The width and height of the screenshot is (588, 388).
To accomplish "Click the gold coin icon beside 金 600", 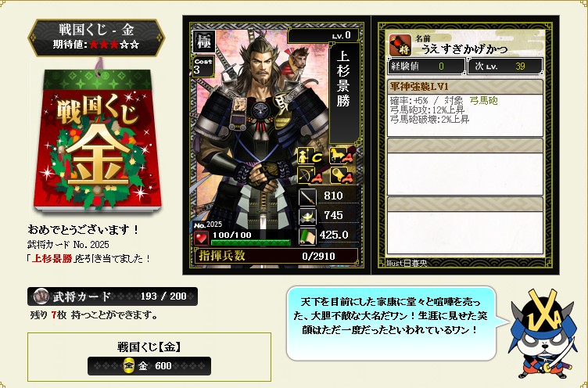I will [x=128, y=366].
